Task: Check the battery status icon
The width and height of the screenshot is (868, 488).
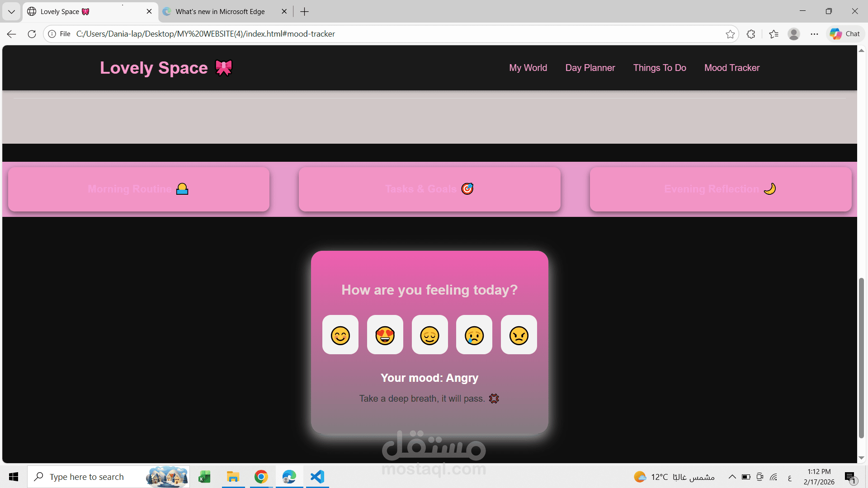Action: coord(746,477)
